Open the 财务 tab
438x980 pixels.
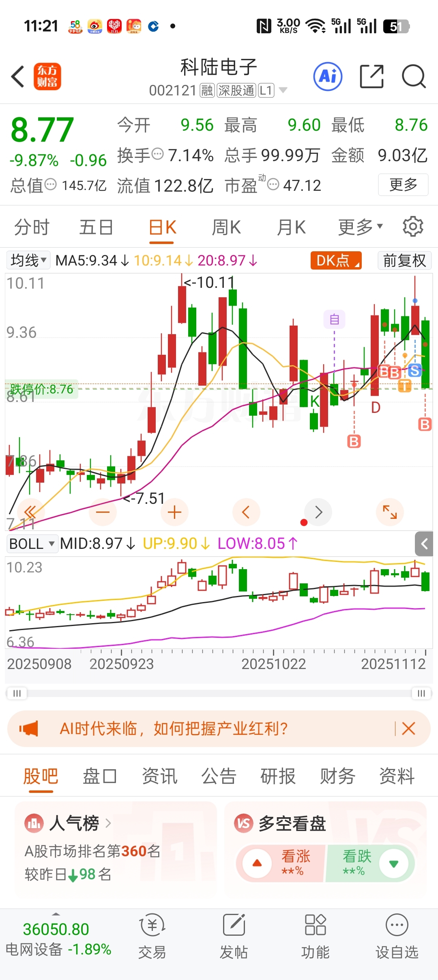pyautogui.click(x=337, y=776)
